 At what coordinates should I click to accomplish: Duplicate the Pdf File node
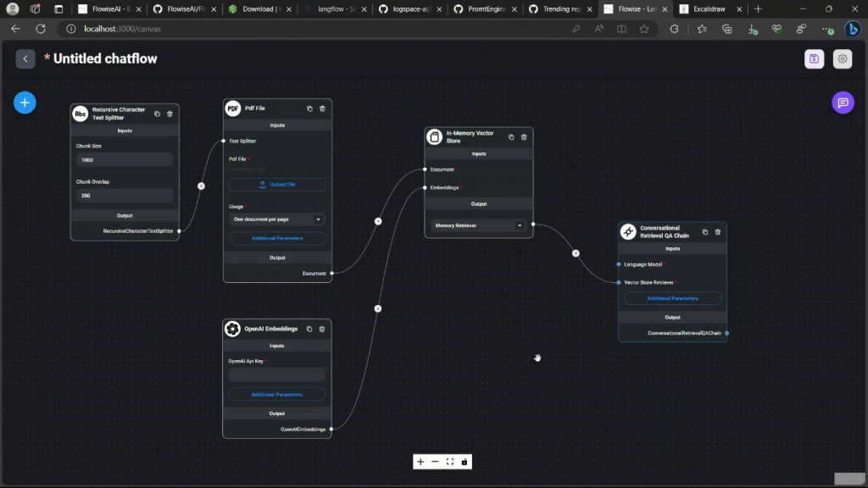tap(309, 108)
